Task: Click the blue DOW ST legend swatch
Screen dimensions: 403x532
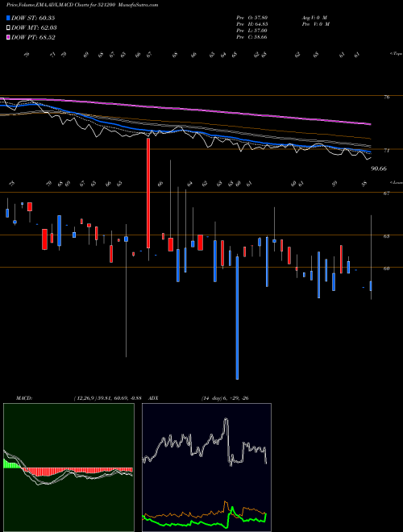Action: [9, 18]
